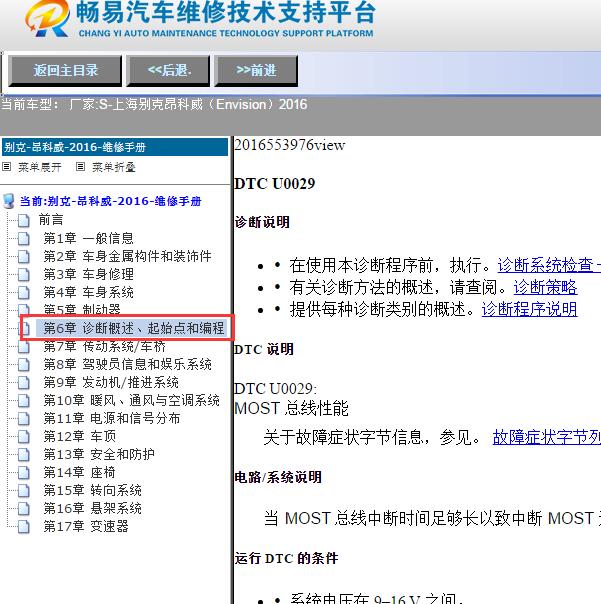Click the page icon beside 第15章
This screenshot has height=604, width=601.
point(24,490)
